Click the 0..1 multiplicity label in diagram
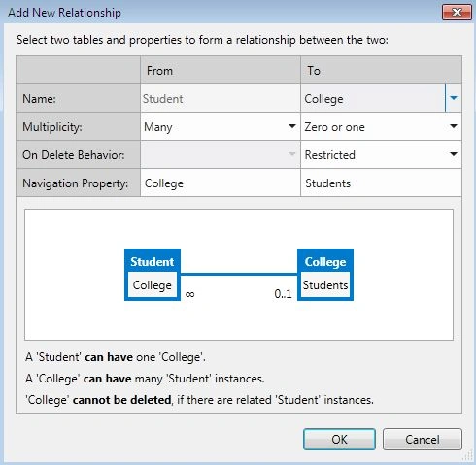Image resolution: width=476 pixels, height=465 pixels. 283,294
